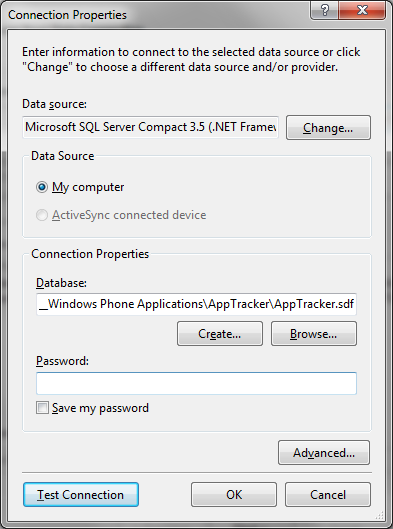Image resolution: width=393 pixels, height=529 pixels.
Task: Click Test Connection button
Action: click(81, 495)
